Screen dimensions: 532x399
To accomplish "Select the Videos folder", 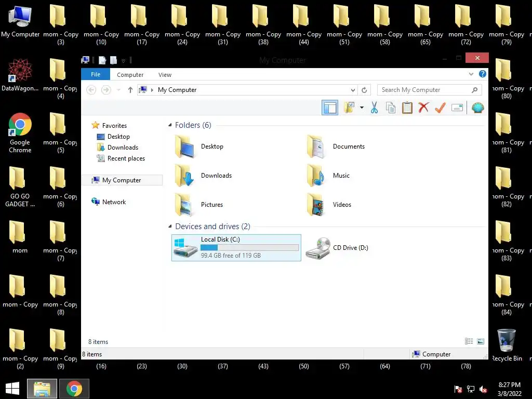I will pyautogui.click(x=328, y=205).
